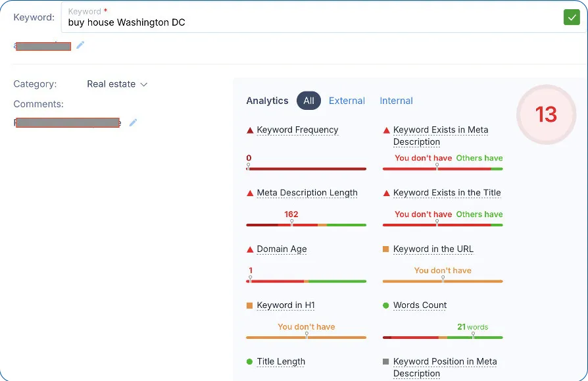Open the Meta Description Length link

click(308, 193)
